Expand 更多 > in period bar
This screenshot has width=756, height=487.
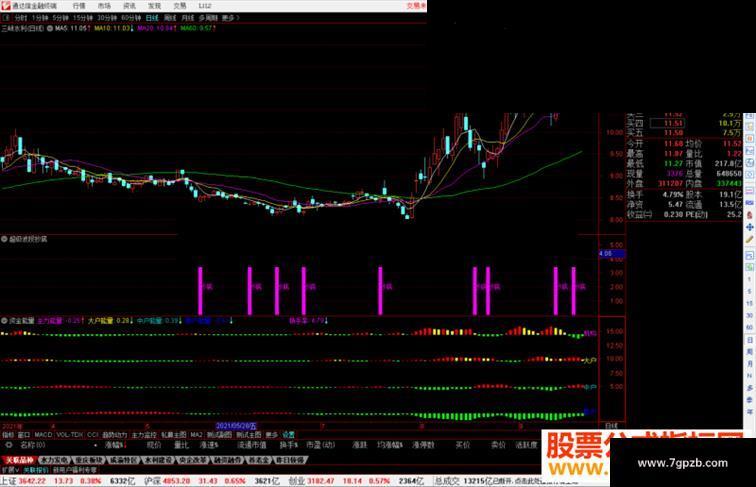tap(230, 18)
